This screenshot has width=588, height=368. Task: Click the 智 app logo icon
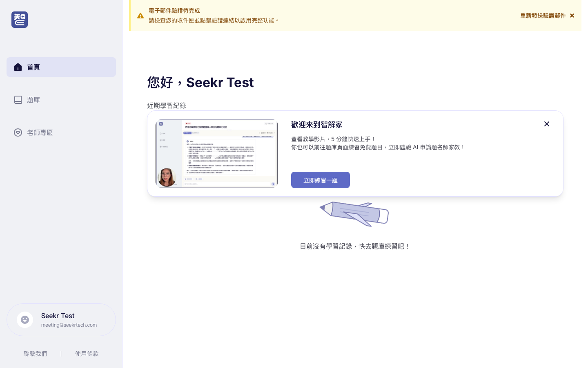[20, 20]
